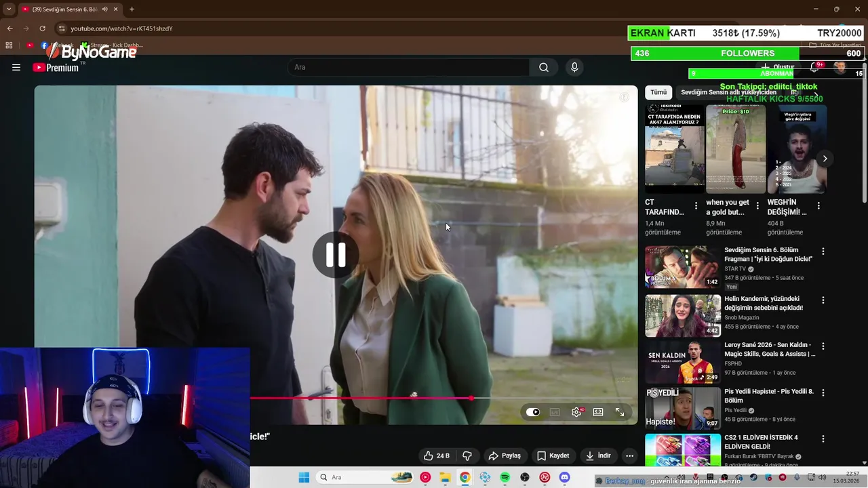Open options for the Helin Kandemir video
Screen dimensions: 868x488
click(823, 300)
